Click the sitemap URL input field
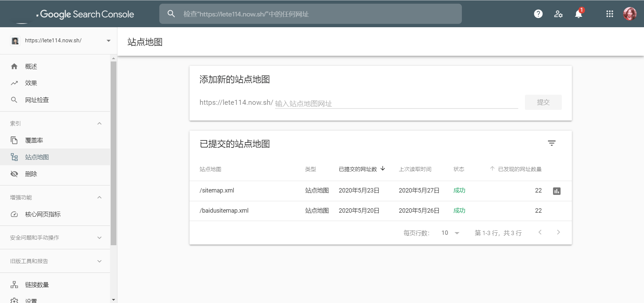The height and width of the screenshot is (303, 644). (396, 103)
